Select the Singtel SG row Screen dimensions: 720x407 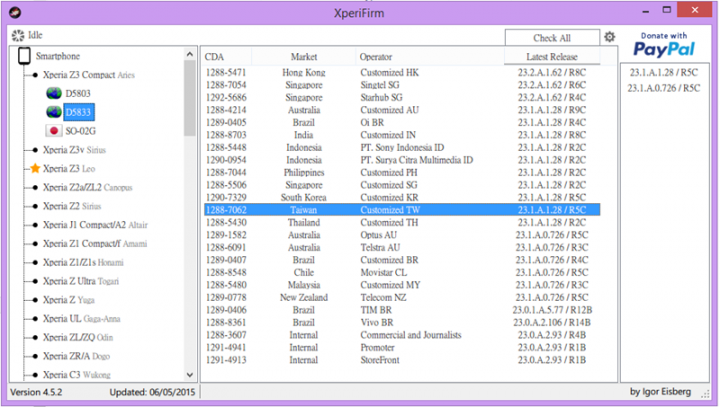coord(402,85)
